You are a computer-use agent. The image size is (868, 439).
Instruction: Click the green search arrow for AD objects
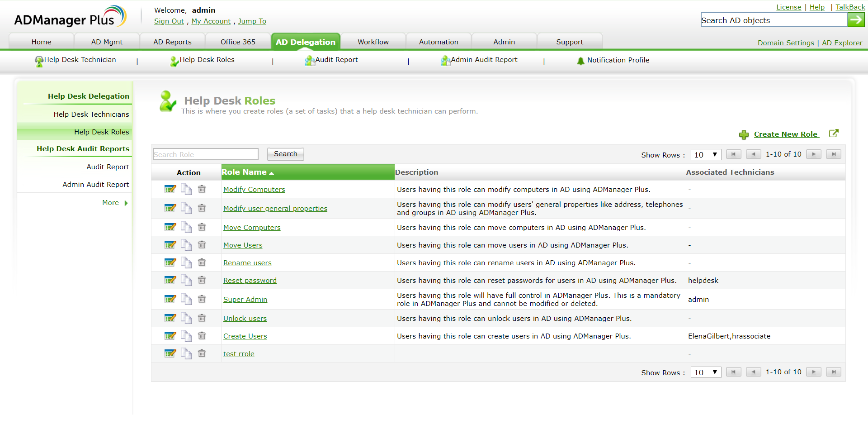[855, 20]
